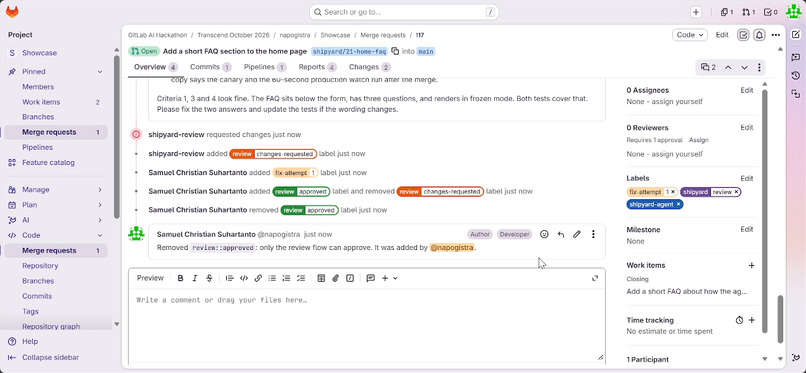Open the user avatar menu
Image resolution: width=806 pixels, height=373 pixels.
pos(794,12)
